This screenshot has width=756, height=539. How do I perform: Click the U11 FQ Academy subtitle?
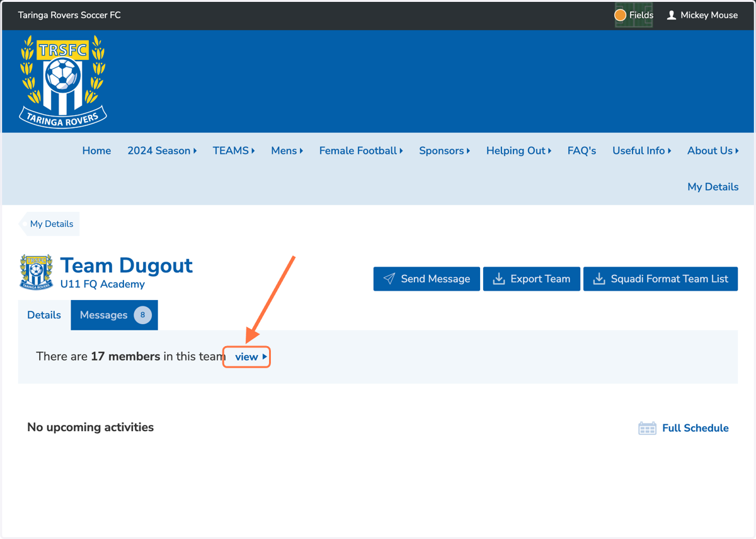103,284
